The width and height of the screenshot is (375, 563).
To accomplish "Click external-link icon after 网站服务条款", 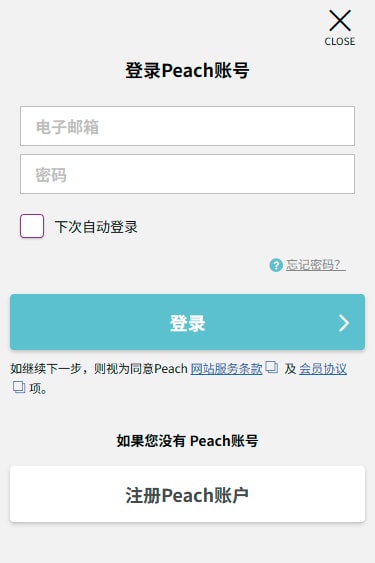I will pos(272,367).
